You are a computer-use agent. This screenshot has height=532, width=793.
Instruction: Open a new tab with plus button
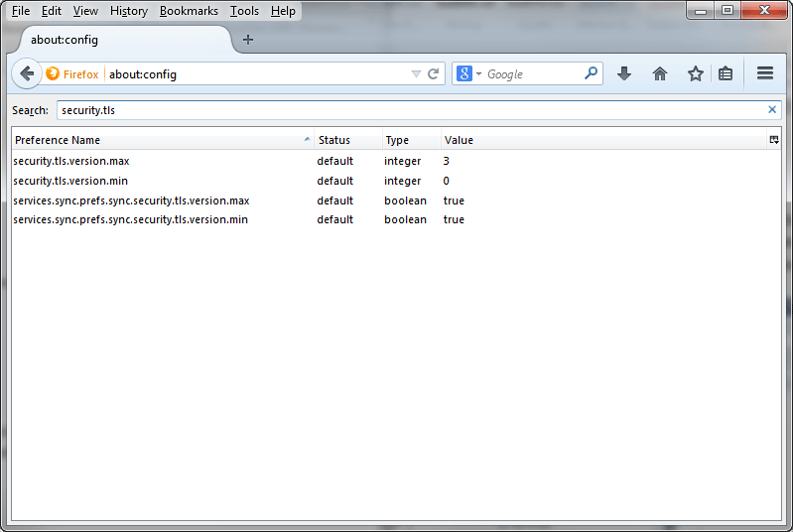(x=248, y=40)
